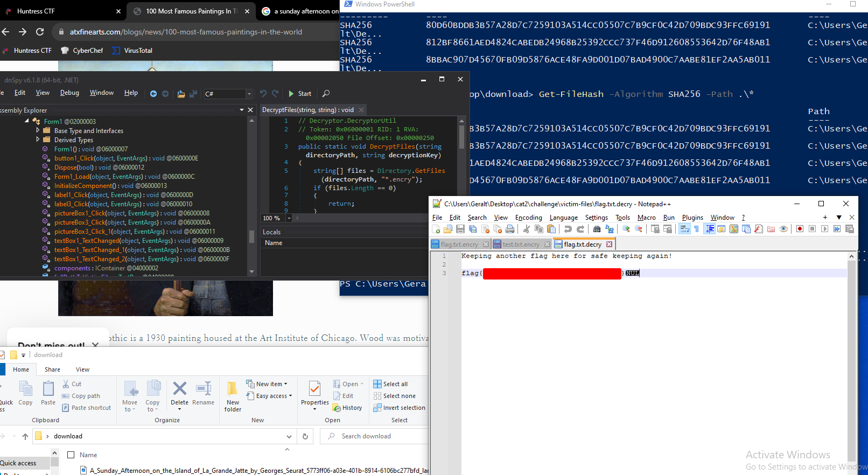Click dnSpy Open file icon
Screen dimensions: 868x475
pos(181,94)
